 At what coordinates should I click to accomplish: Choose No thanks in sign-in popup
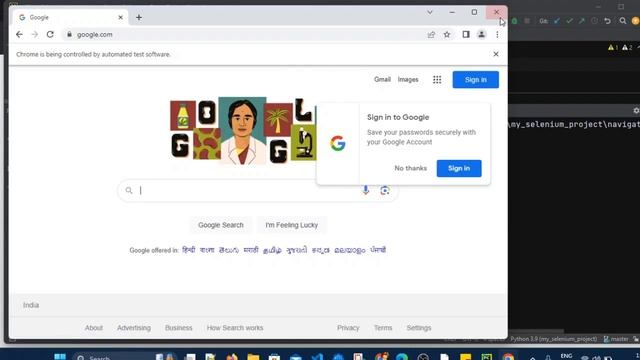point(411,168)
